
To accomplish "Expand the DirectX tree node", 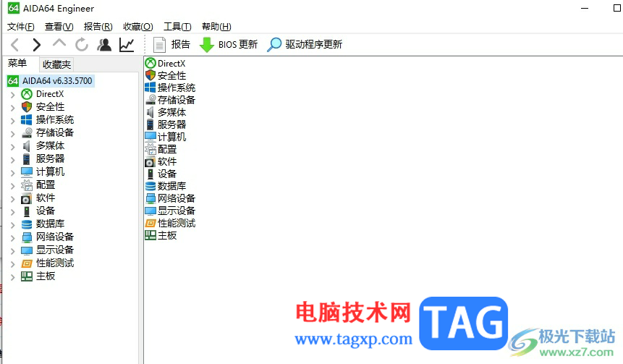I will click(13, 95).
